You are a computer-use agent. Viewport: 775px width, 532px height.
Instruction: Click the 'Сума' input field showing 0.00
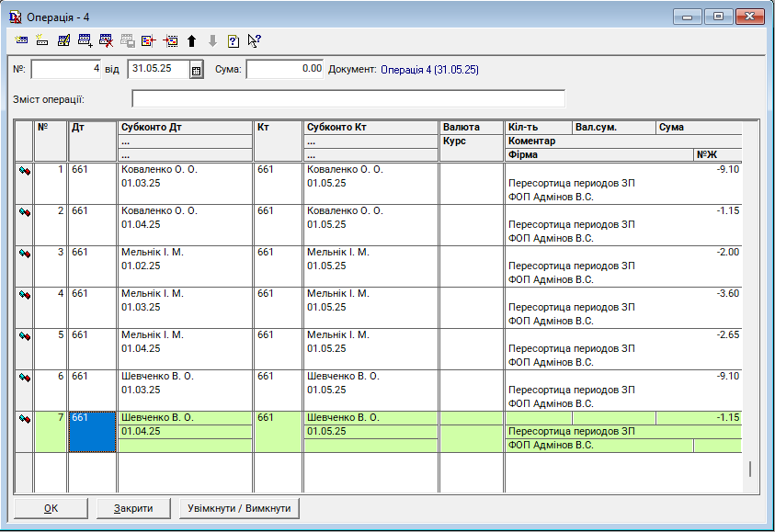tap(285, 69)
